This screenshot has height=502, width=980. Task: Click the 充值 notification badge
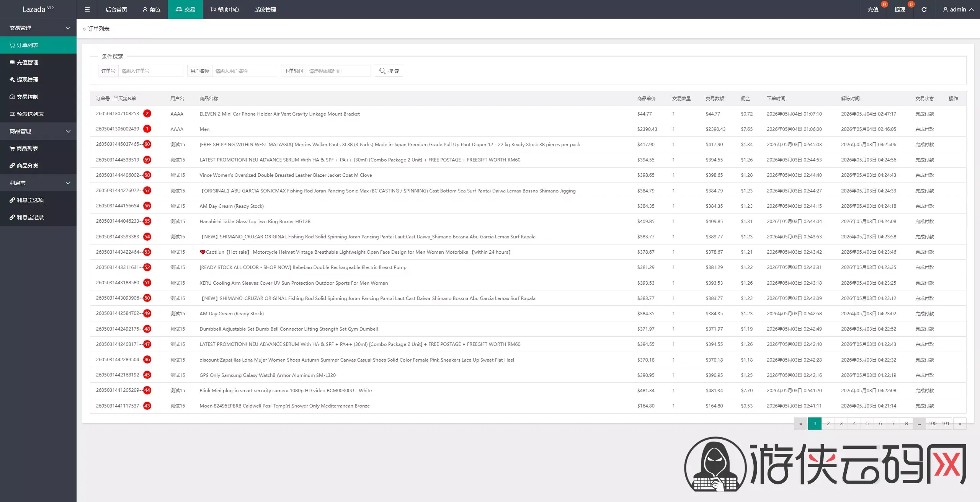884,4
